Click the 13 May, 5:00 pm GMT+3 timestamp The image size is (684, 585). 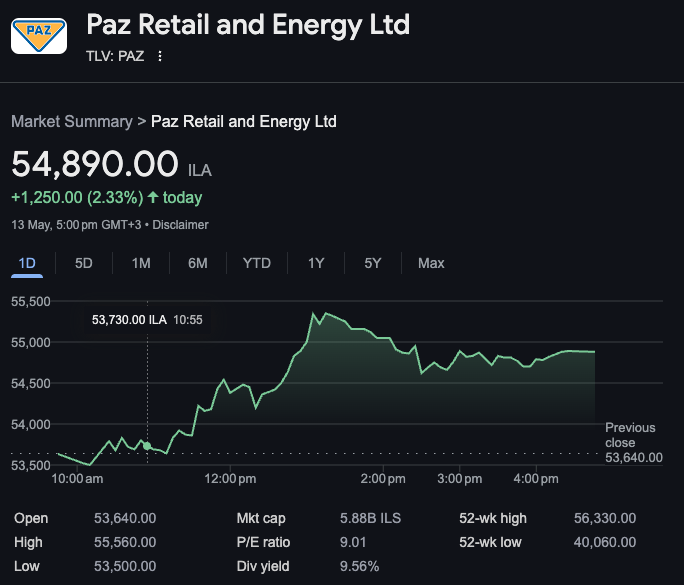pyautogui.click(x=76, y=225)
